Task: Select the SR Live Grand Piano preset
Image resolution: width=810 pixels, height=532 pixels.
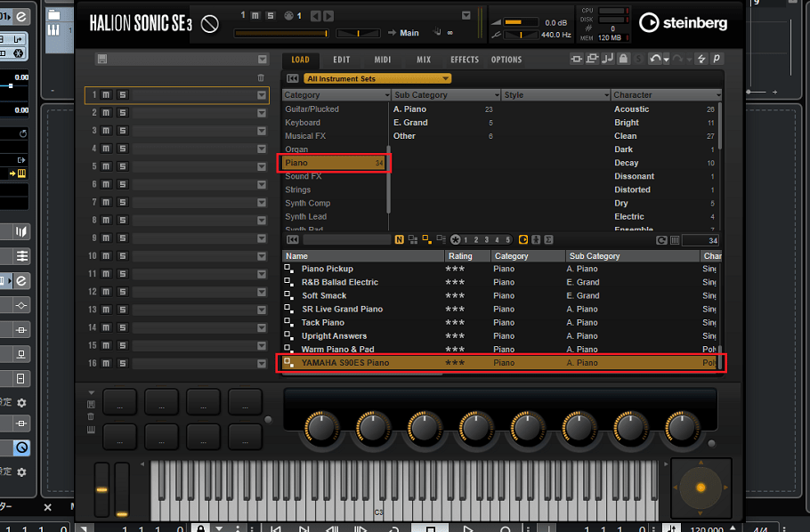Action: pos(342,309)
